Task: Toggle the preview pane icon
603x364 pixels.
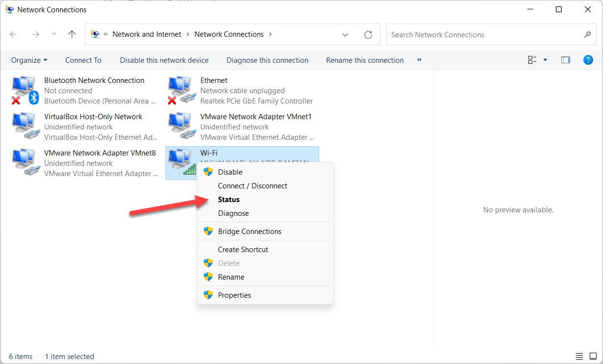Action: pos(565,60)
